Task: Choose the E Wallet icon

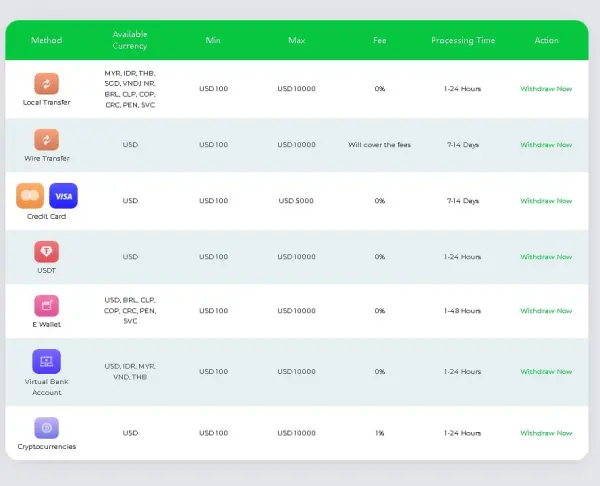Action: [x=47, y=306]
